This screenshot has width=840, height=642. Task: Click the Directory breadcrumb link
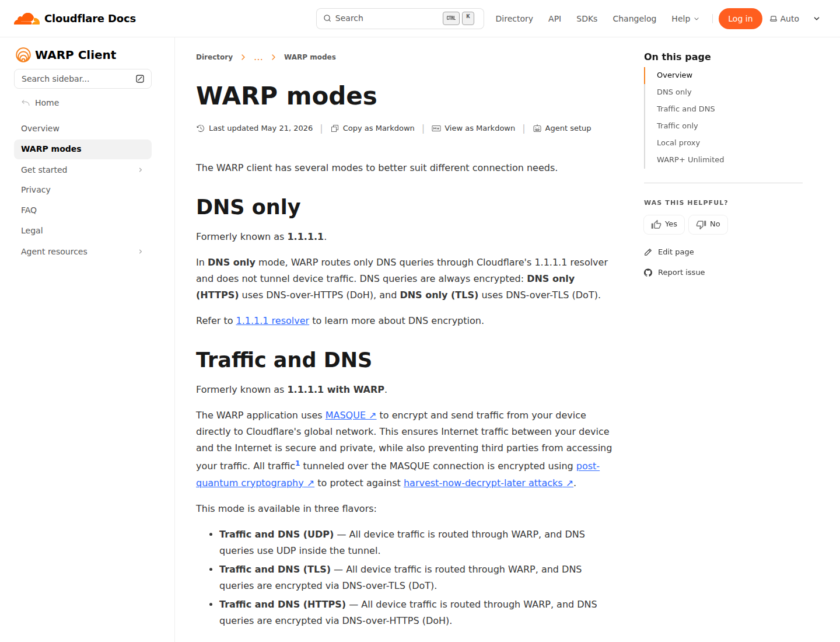point(214,57)
